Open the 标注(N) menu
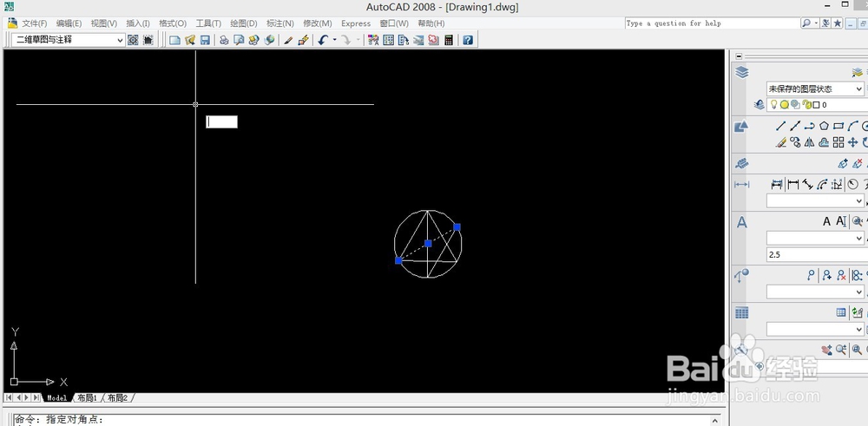The width and height of the screenshot is (868, 426). (280, 23)
